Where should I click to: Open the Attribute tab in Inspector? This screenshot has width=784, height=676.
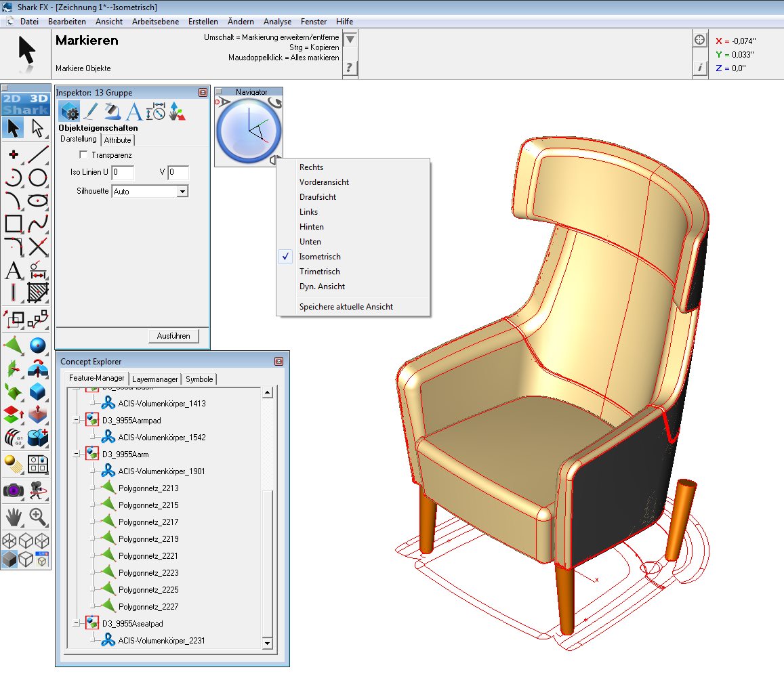tap(117, 140)
